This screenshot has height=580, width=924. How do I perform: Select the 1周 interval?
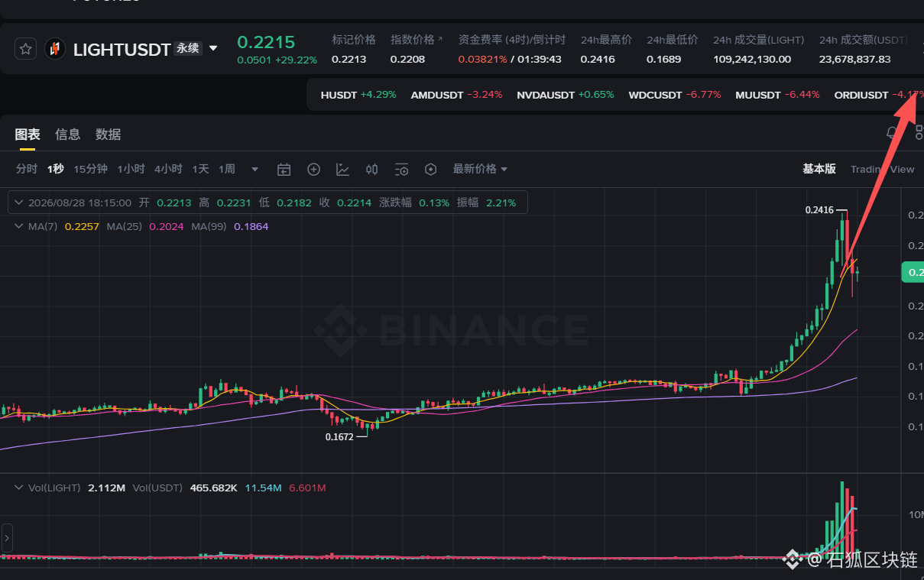pyautogui.click(x=227, y=169)
